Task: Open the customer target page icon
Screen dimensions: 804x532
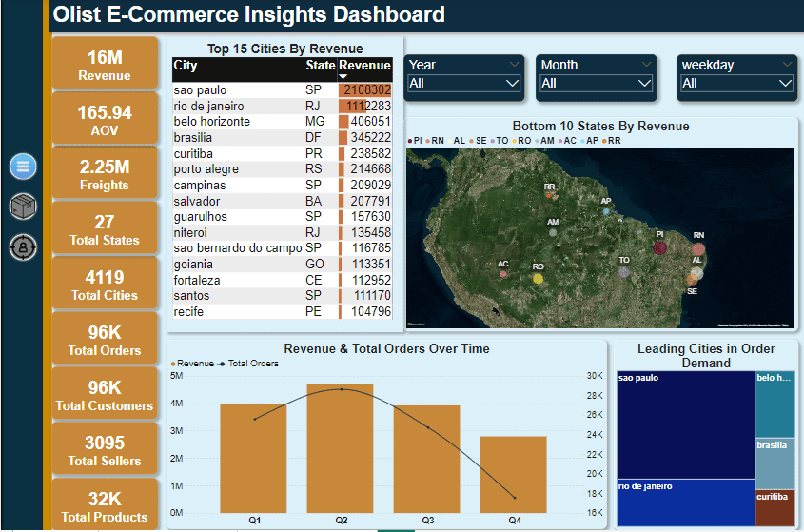Action: click(x=23, y=247)
